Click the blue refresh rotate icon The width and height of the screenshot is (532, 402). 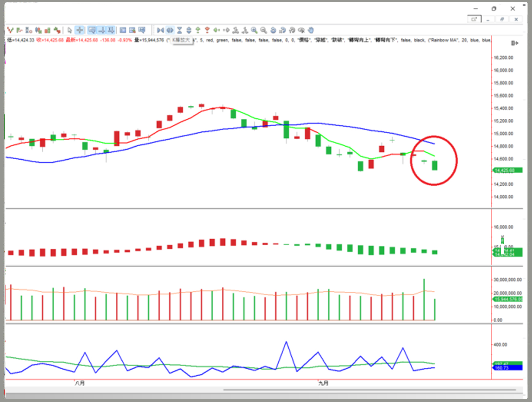273,30
